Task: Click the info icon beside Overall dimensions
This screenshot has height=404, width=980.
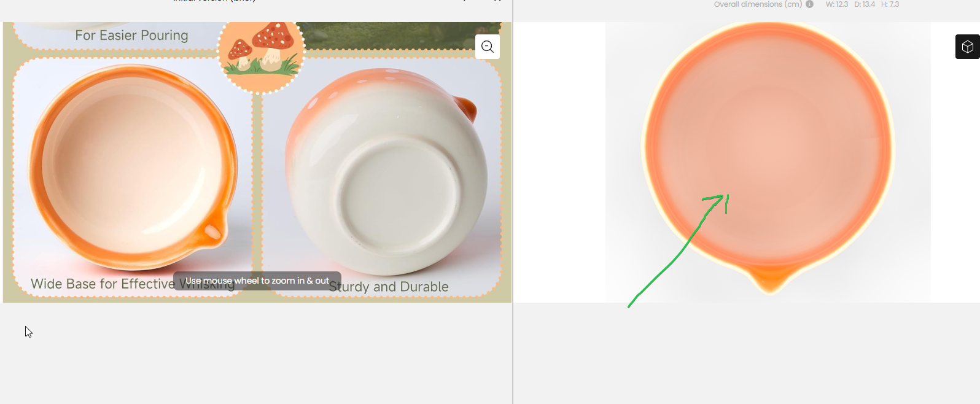Action: (809, 4)
